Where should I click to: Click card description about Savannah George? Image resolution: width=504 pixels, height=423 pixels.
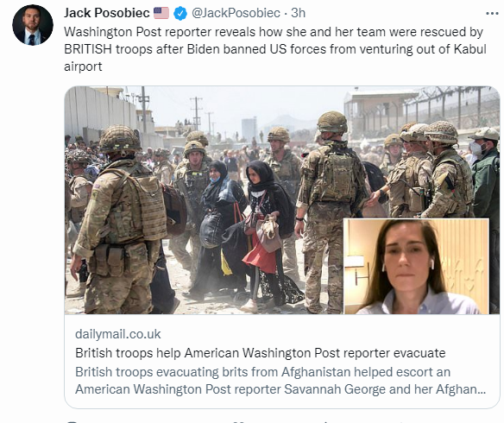[x=280, y=380]
